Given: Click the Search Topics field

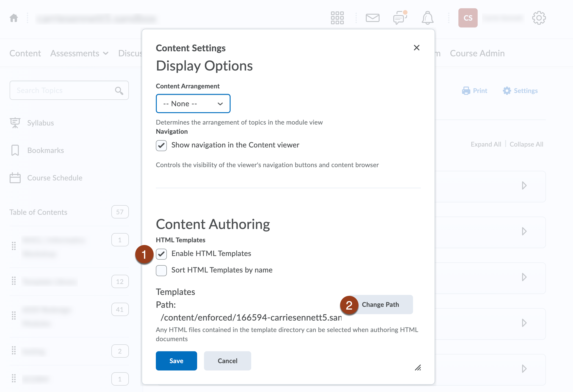Looking at the screenshot, I should [69, 90].
